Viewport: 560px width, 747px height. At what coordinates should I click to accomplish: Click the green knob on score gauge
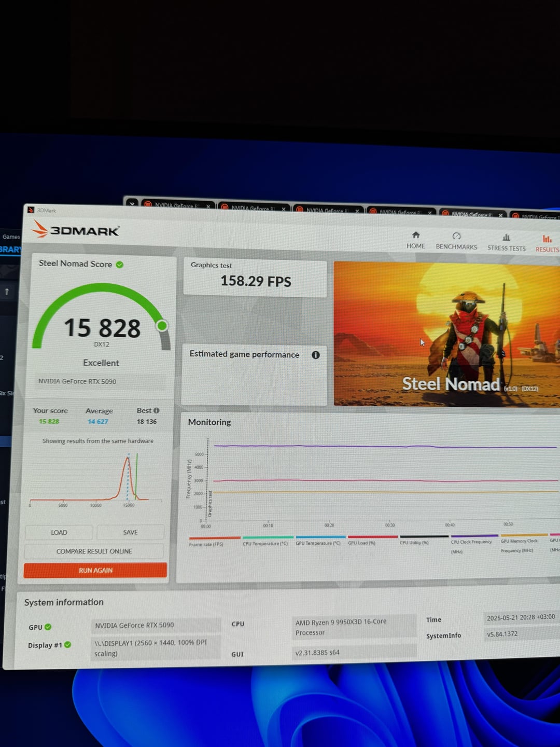(x=162, y=325)
